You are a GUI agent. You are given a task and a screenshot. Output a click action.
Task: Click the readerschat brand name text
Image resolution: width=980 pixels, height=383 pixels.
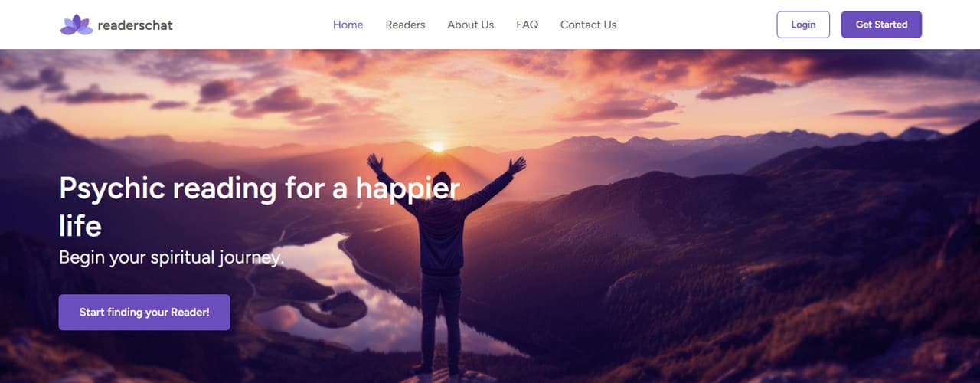click(x=136, y=25)
